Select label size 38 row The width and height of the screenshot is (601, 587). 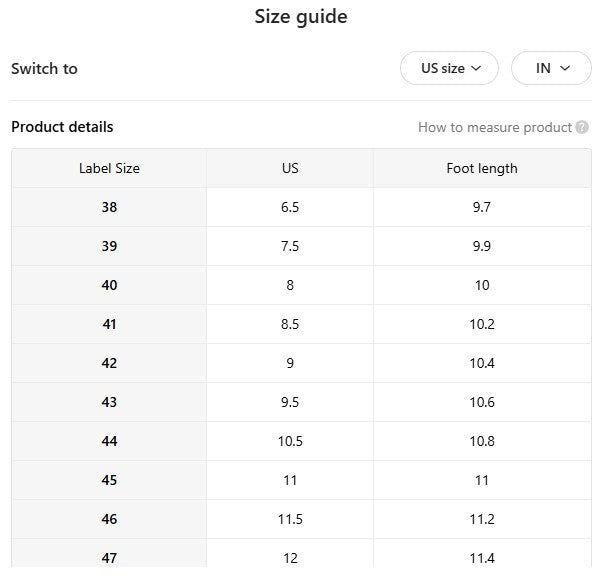tap(109, 207)
